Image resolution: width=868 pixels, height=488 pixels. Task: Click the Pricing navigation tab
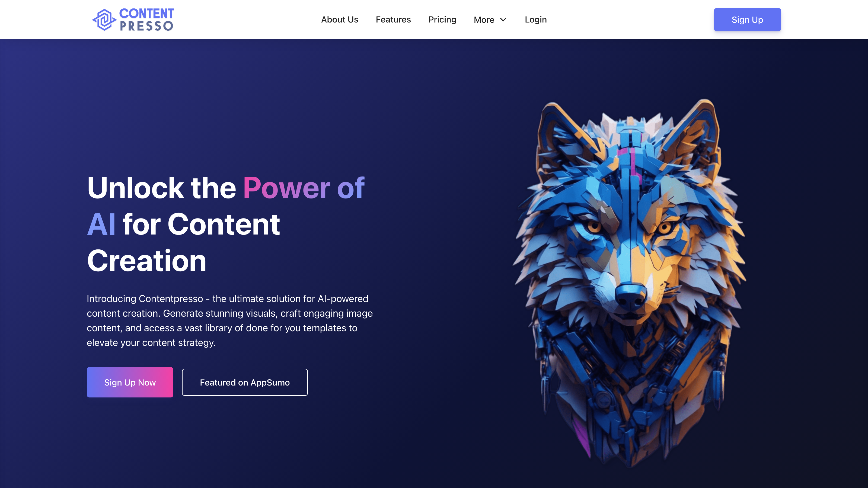(x=442, y=19)
